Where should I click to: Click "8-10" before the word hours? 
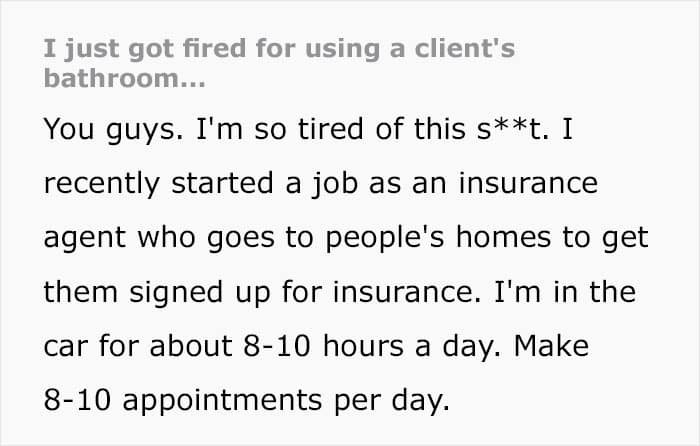[277, 346]
